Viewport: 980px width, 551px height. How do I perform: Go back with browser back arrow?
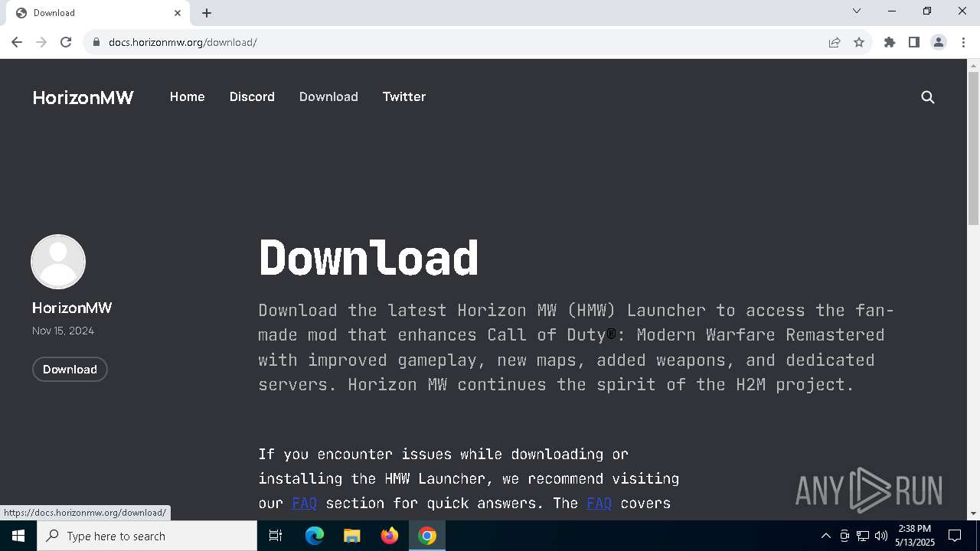pos(17,42)
